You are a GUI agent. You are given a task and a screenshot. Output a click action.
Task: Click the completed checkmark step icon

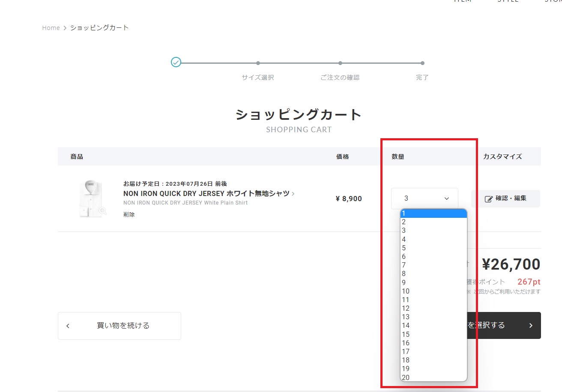click(176, 62)
